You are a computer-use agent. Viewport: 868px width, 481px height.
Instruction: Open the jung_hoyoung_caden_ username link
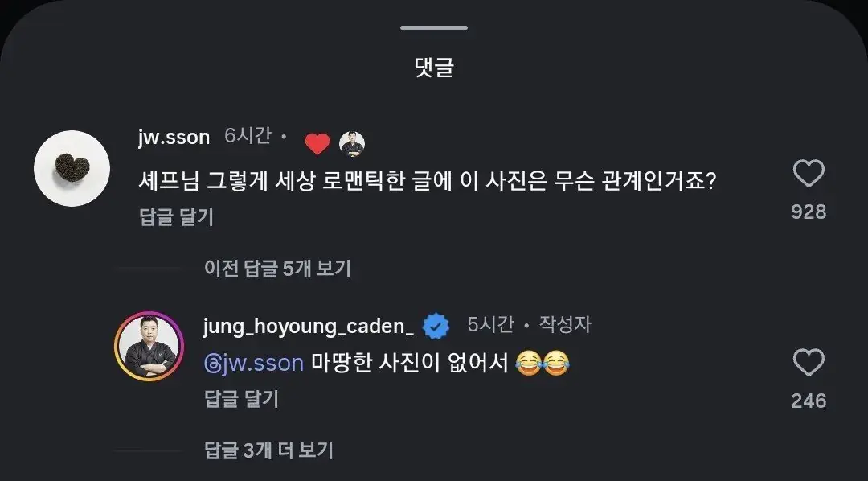tap(309, 326)
